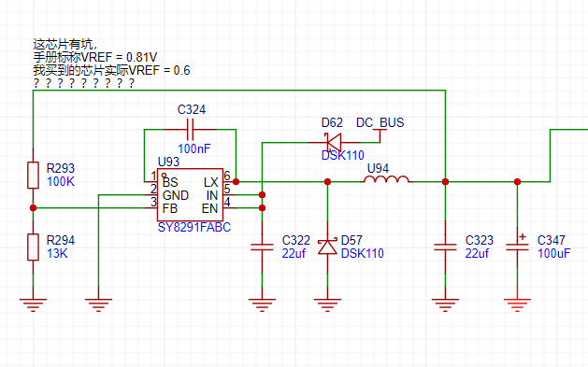The height and width of the screenshot is (367, 588).
Task: Select capacitor C322 symbol
Action: [262, 247]
